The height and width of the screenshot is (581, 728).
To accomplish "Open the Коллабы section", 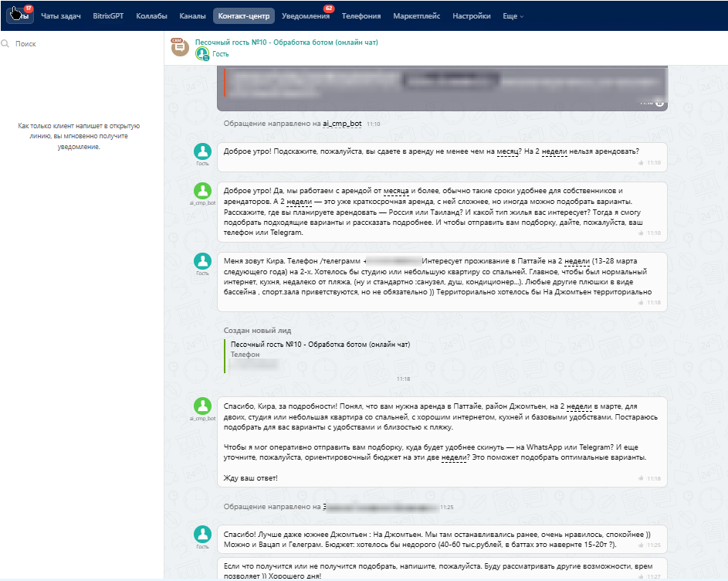I will point(151,15).
